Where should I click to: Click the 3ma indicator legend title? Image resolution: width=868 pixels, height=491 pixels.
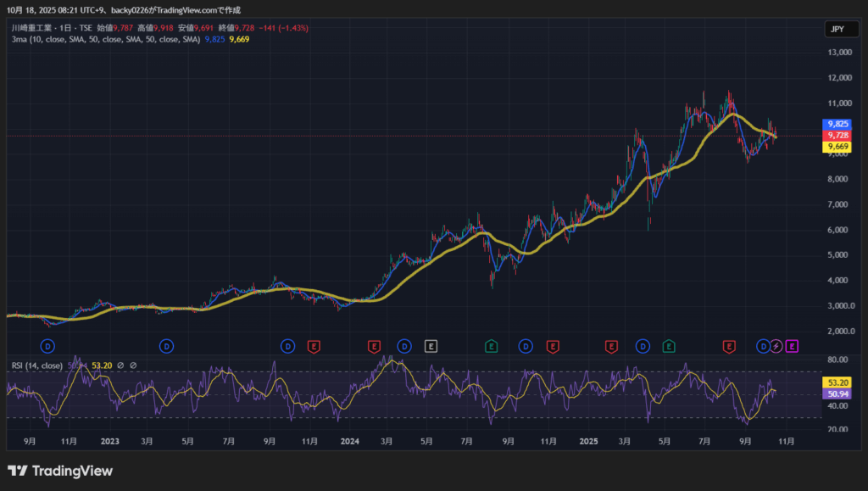tap(17, 39)
